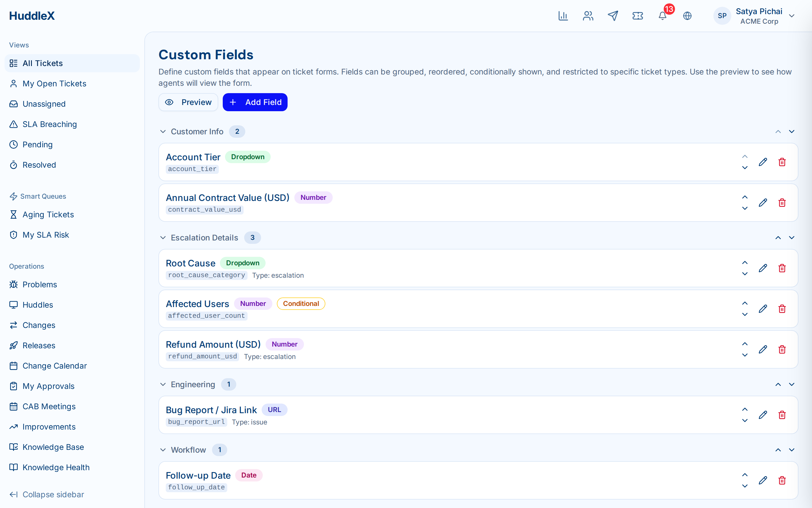Delete the Affected Users field
The image size is (812, 508).
click(x=782, y=309)
